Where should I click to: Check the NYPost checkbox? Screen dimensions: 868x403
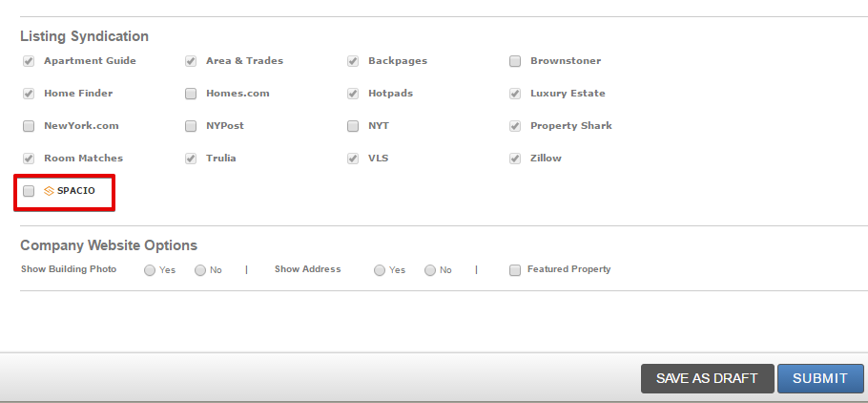[x=191, y=126]
